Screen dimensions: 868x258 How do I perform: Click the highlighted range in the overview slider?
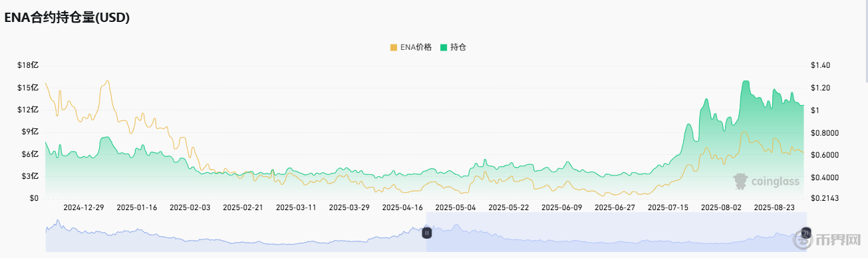pyautogui.click(x=616, y=232)
